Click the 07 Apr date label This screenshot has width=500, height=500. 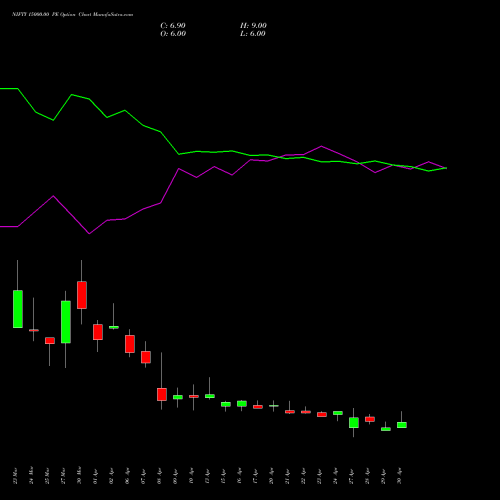(143, 476)
